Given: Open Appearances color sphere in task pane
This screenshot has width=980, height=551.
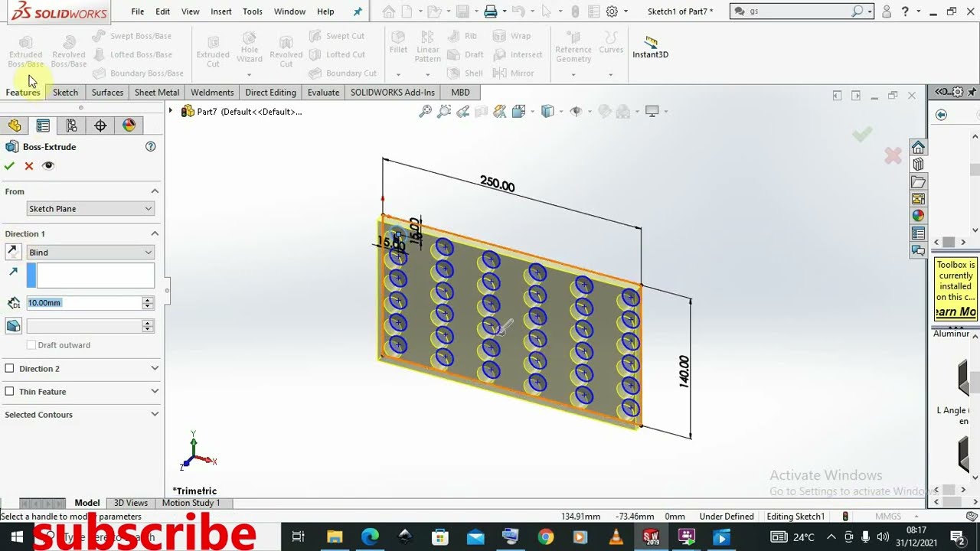Looking at the screenshot, I should coord(918,217).
